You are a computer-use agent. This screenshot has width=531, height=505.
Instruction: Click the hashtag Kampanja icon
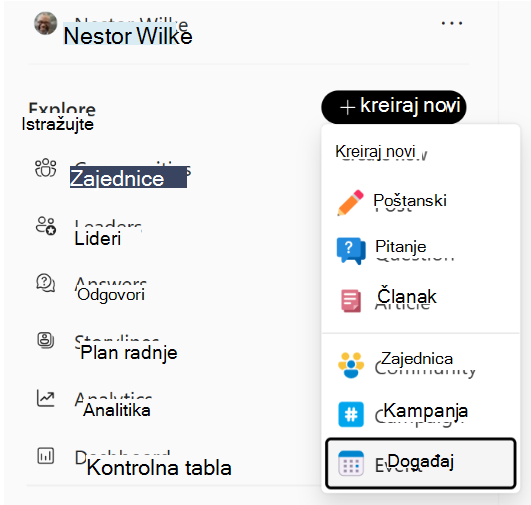tap(351, 415)
